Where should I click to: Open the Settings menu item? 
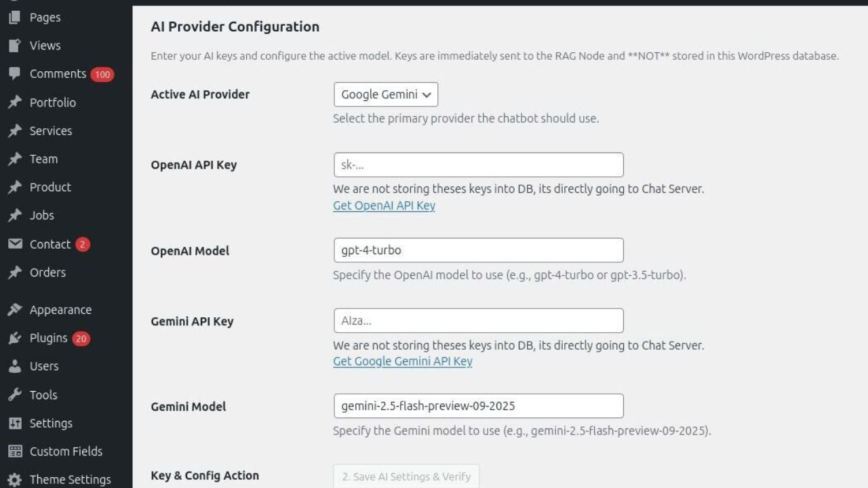pyautogui.click(x=51, y=423)
